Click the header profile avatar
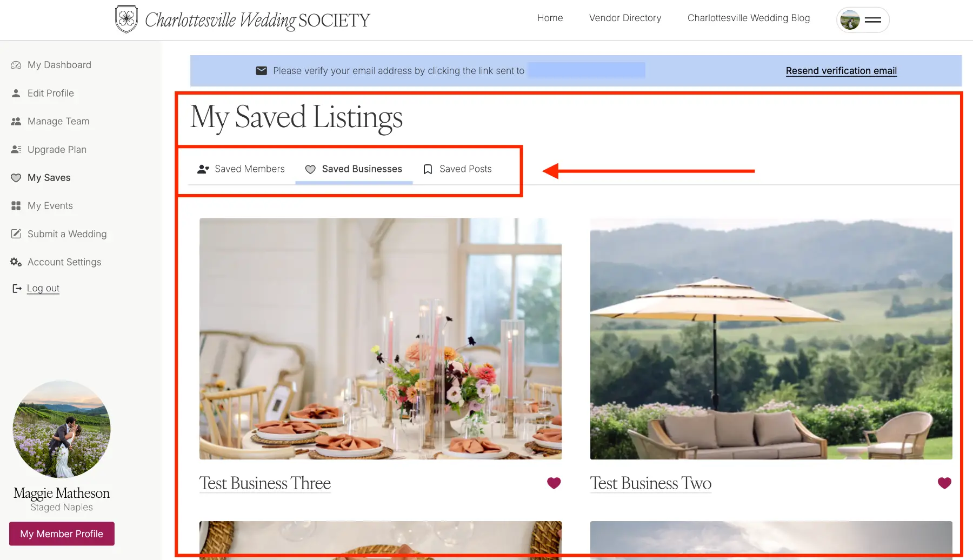The height and width of the screenshot is (560, 973). tap(850, 20)
